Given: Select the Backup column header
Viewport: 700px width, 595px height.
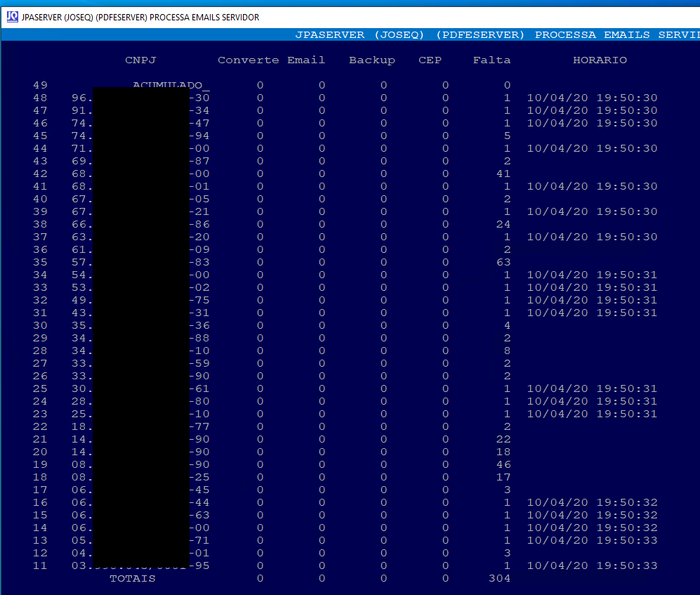Looking at the screenshot, I should (x=371, y=60).
